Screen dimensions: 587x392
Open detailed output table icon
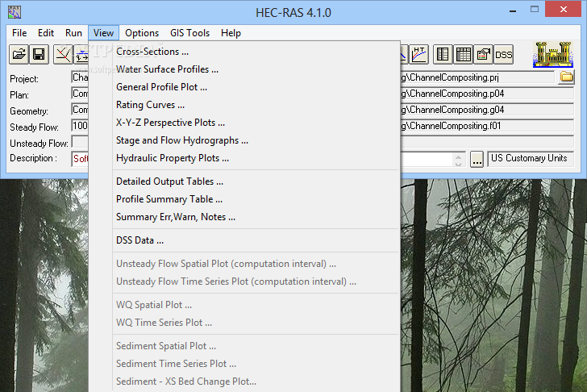pyautogui.click(x=443, y=55)
